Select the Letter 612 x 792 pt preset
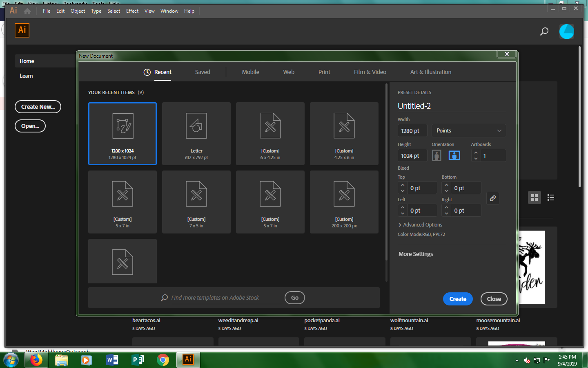This screenshot has height=368, width=588. point(196,134)
